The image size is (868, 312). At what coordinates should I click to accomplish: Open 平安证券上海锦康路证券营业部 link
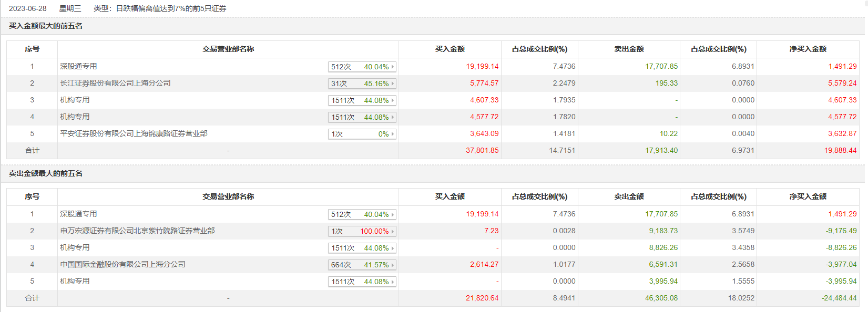(x=134, y=133)
